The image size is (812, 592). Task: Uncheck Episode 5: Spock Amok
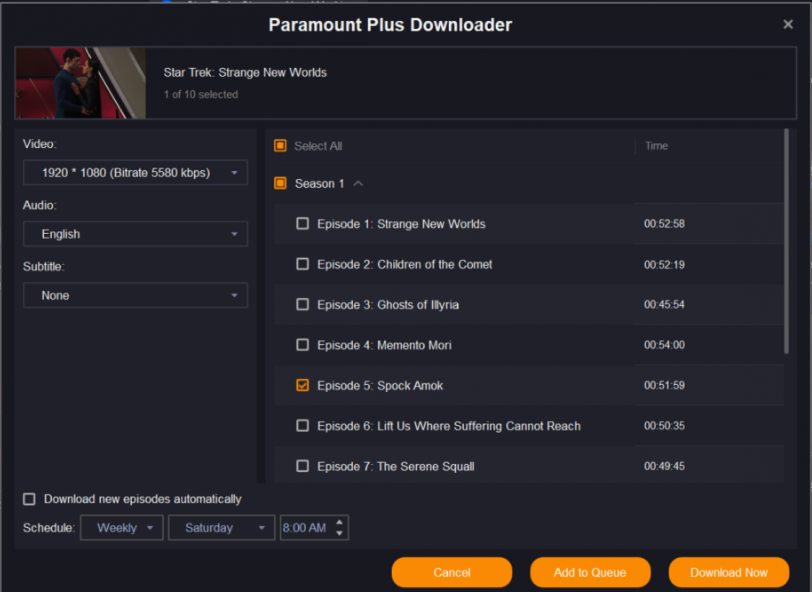click(302, 385)
